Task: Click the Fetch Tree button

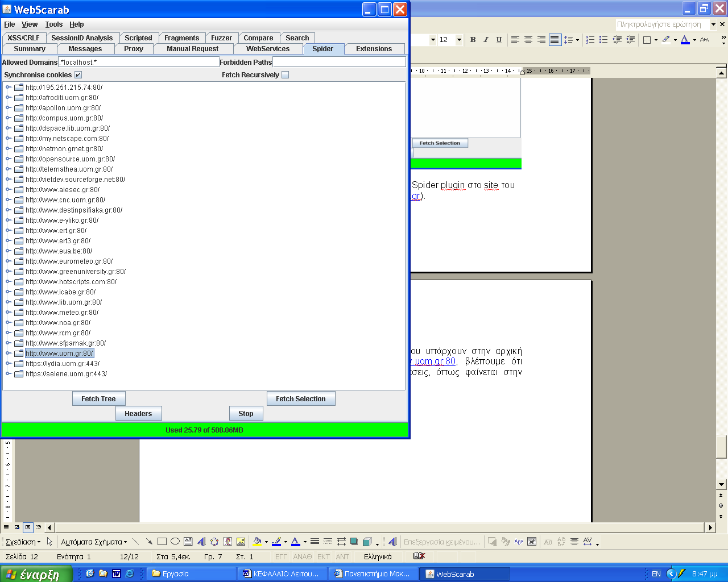Action: (98, 399)
